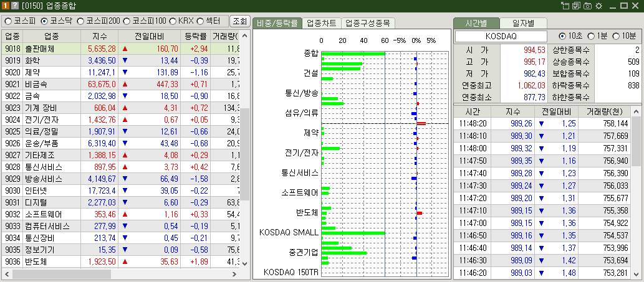Click the 하락종목수 value 838
Viewport: 644px width, 282px height.
click(634, 86)
